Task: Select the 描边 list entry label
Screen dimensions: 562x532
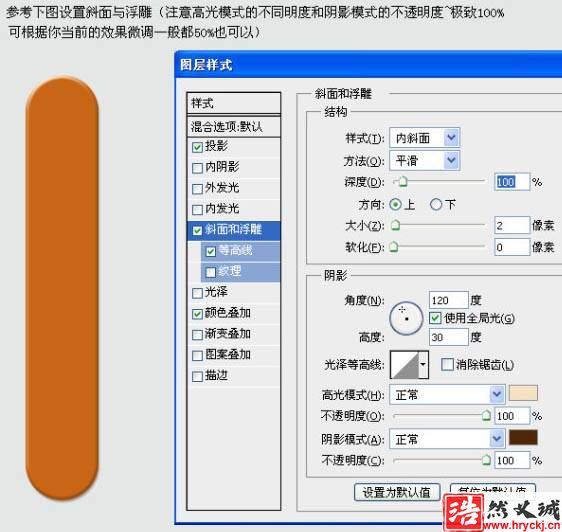Action: [x=216, y=375]
